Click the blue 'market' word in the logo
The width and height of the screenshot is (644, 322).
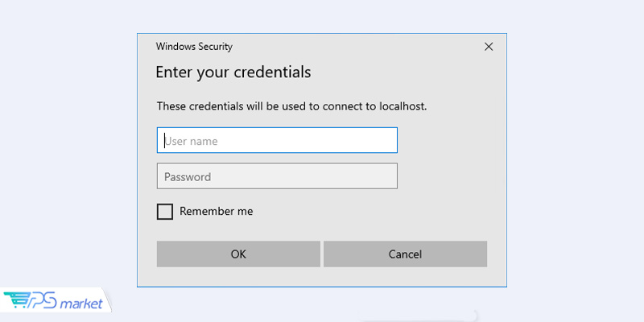[x=81, y=304]
